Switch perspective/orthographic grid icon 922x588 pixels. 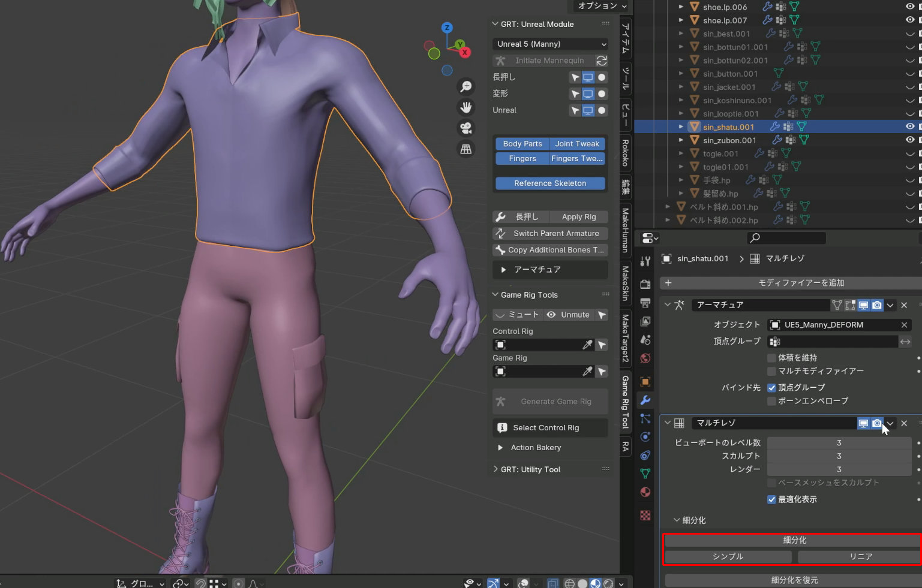tap(465, 149)
